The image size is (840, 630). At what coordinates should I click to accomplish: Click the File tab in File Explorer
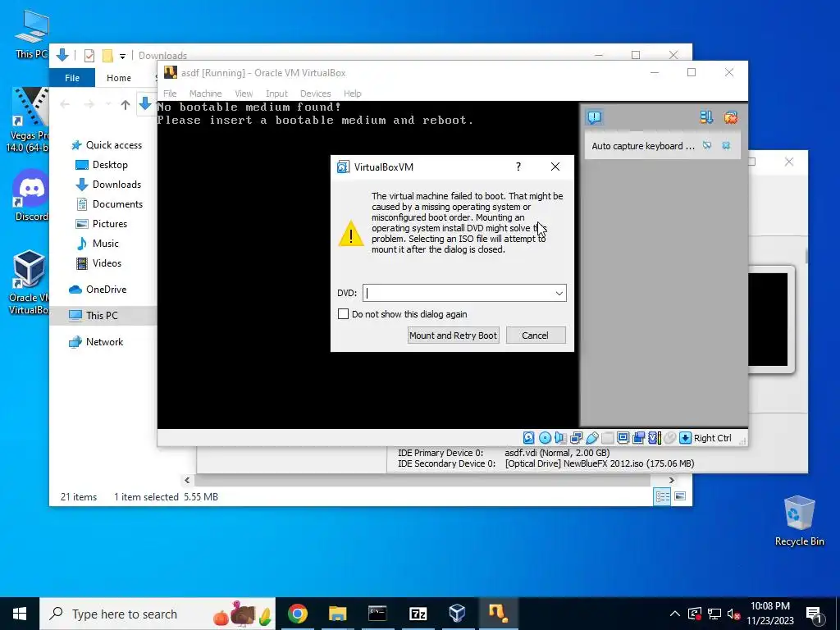(72, 78)
